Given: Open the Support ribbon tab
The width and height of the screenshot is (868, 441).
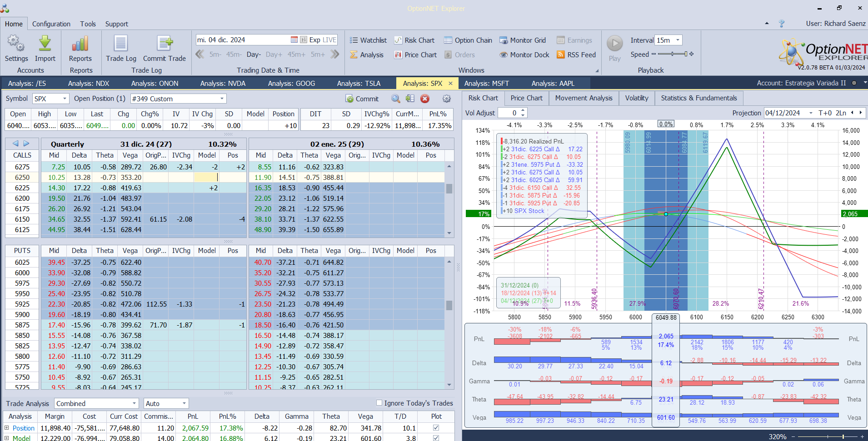Looking at the screenshot, I should (117, 24).
